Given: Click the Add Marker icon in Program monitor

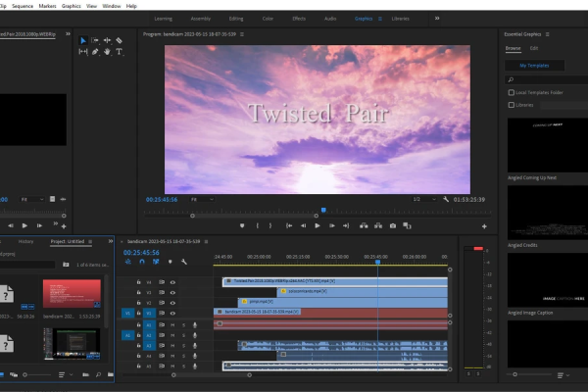Looking at the screenshot, I should coord(242,225).
